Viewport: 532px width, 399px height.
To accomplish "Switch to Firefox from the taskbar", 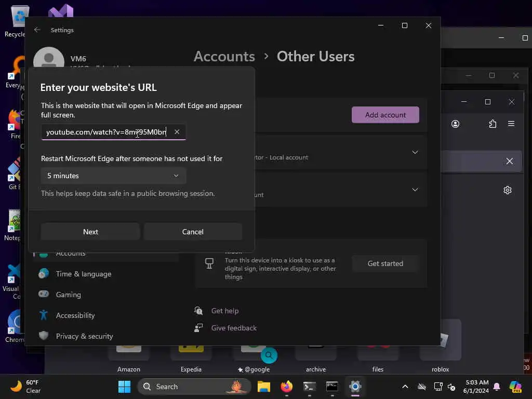I will (x=287, y=387).
